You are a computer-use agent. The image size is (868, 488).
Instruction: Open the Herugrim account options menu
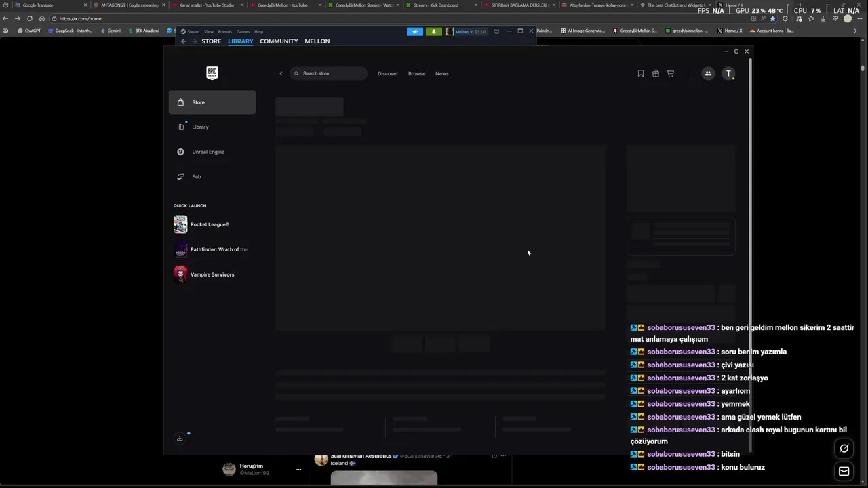click(x=298, y=469)
